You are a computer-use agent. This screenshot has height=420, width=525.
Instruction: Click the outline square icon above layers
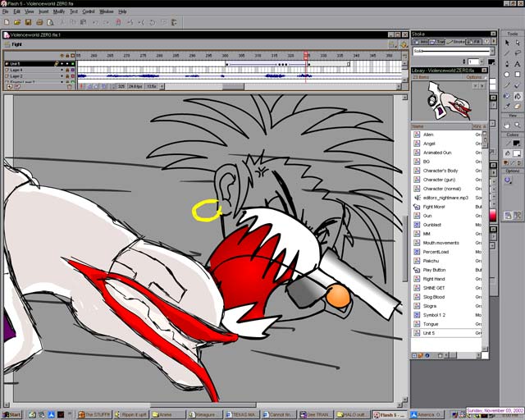[73, 56]
